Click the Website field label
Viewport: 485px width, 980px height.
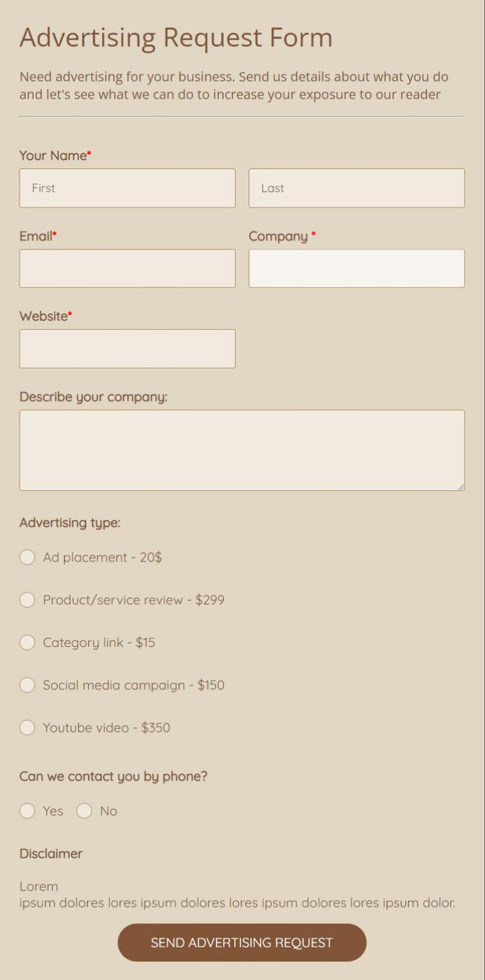click(x=44, y=316)
